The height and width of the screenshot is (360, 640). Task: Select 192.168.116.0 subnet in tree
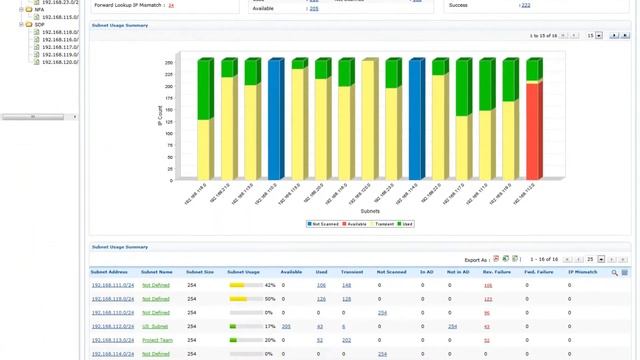tap(60, 40)
